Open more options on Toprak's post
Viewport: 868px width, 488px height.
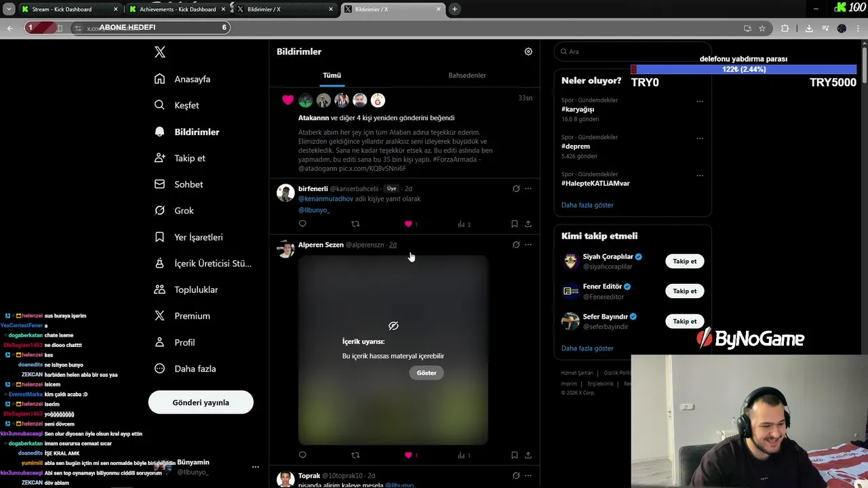tap(528, 476)
